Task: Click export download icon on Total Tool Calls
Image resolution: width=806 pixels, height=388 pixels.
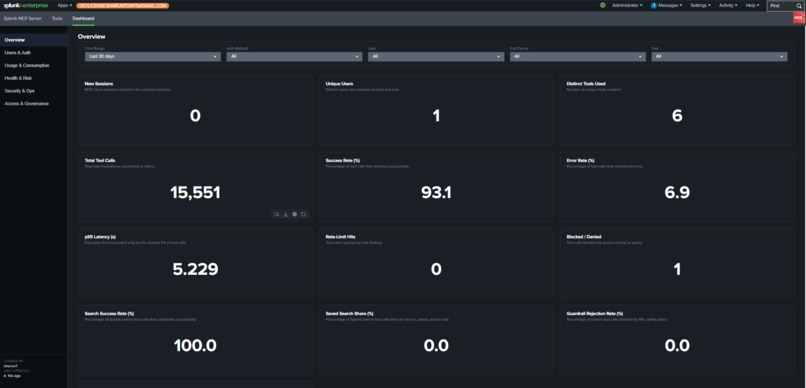Action: coord(285,214)
